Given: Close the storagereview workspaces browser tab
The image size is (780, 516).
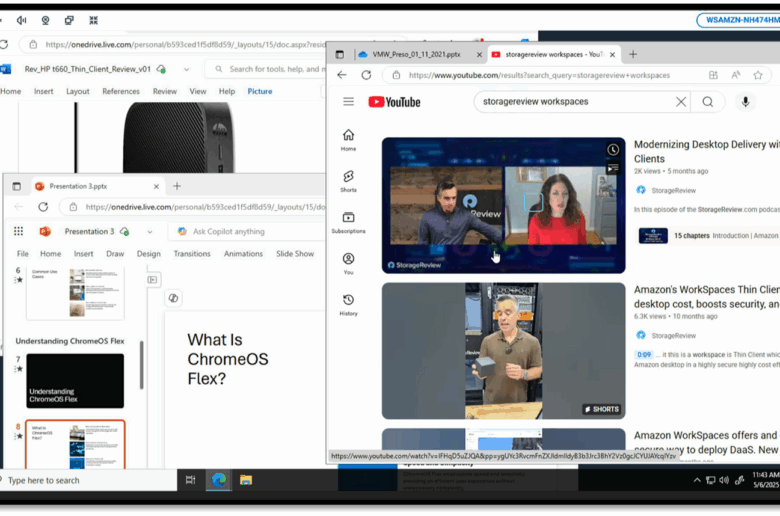Looking at the screenshot, I should 612,55.
